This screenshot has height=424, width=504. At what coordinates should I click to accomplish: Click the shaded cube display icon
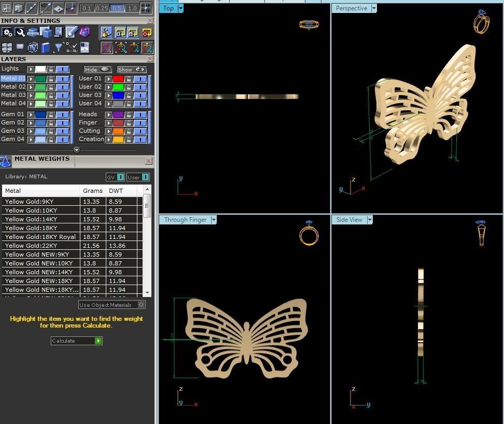(19, 8)
